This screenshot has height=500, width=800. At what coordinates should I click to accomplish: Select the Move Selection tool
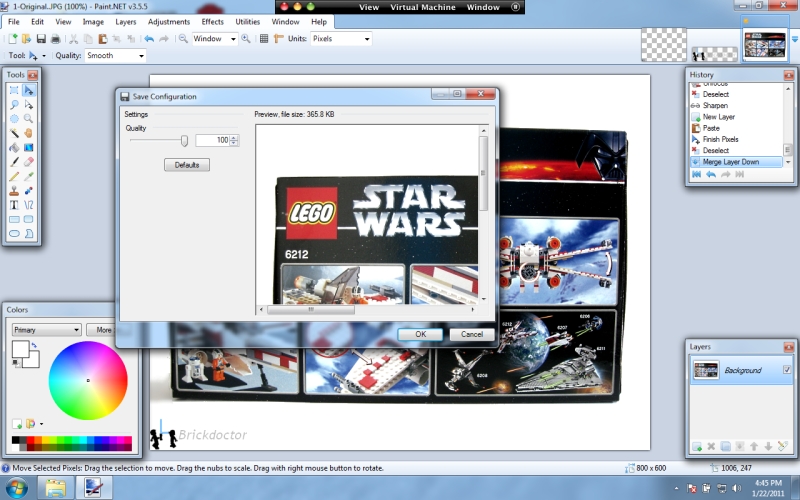pos(29,105)
